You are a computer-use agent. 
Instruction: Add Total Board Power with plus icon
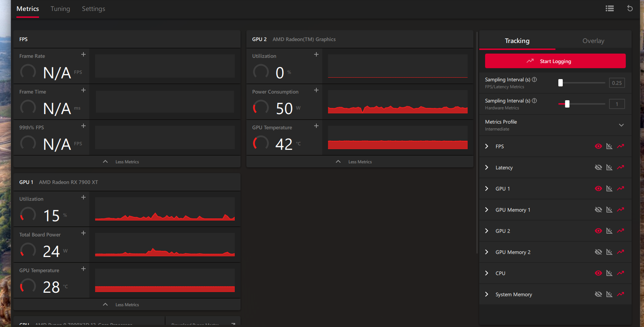[83, 233]
